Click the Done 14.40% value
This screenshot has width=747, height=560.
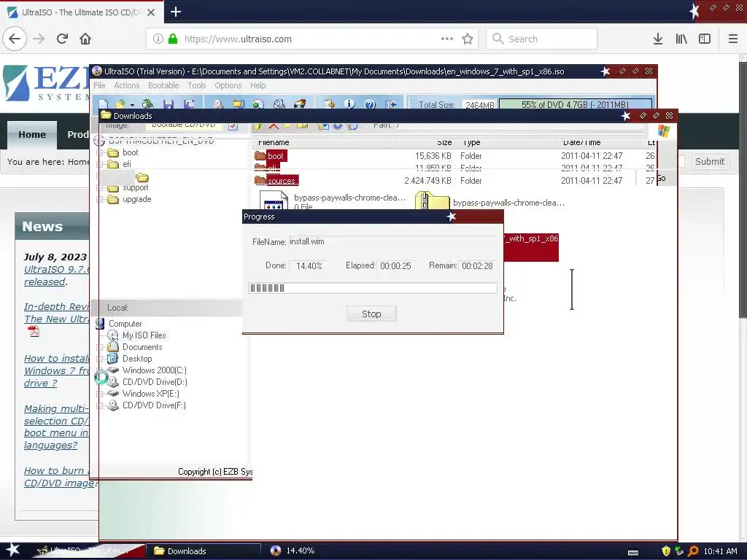point(309,265)
